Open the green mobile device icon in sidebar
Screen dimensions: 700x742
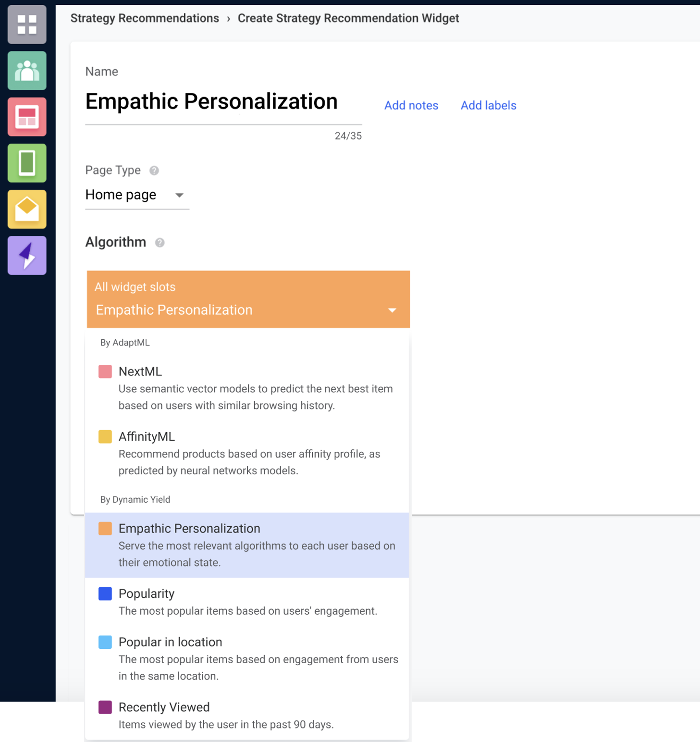27,163
